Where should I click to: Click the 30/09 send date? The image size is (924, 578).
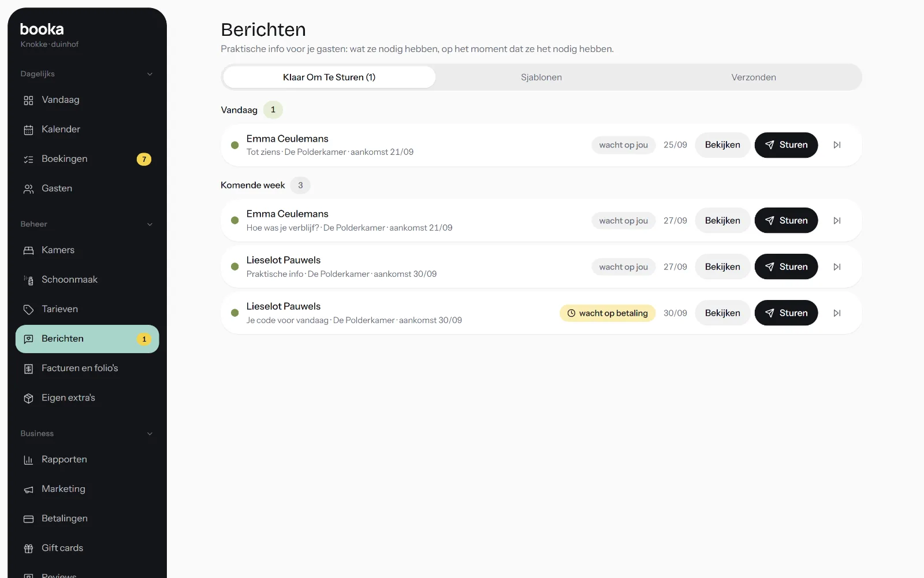click(x=675, y=313)
